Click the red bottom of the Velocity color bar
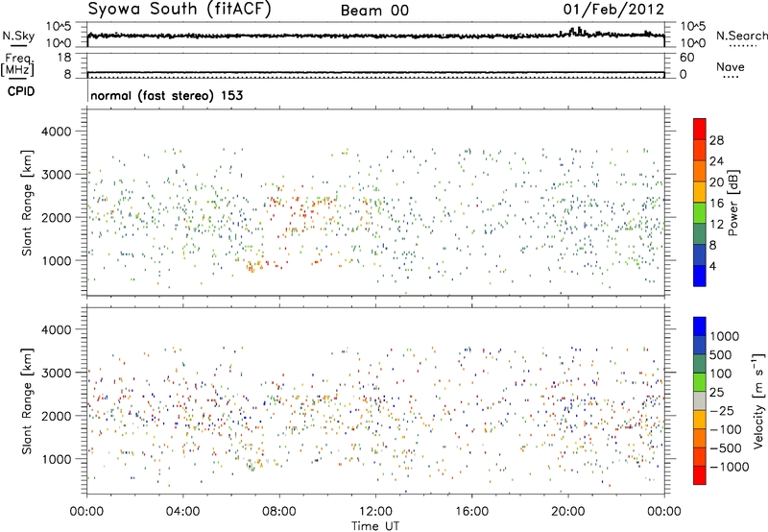 pyautogui.click(x=700, y=475)
